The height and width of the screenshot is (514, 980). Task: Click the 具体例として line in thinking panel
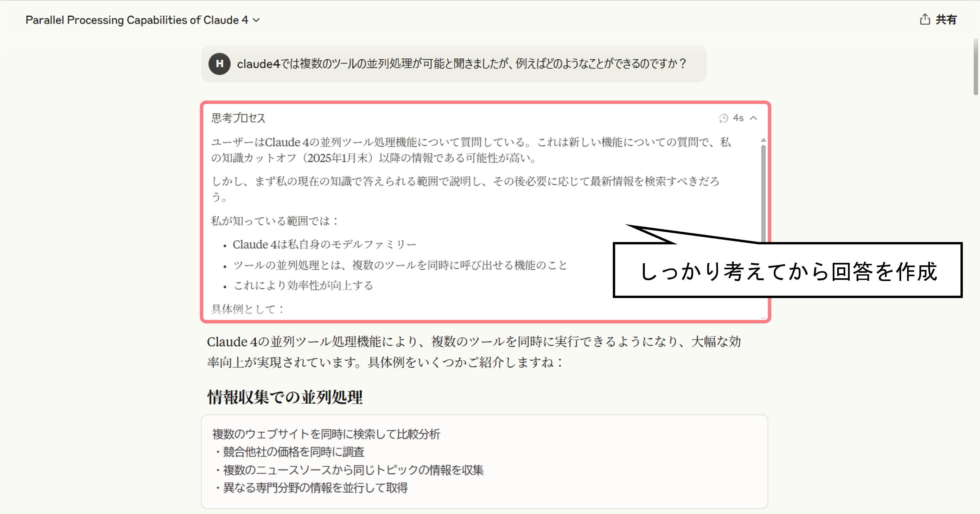pos(247,309)
